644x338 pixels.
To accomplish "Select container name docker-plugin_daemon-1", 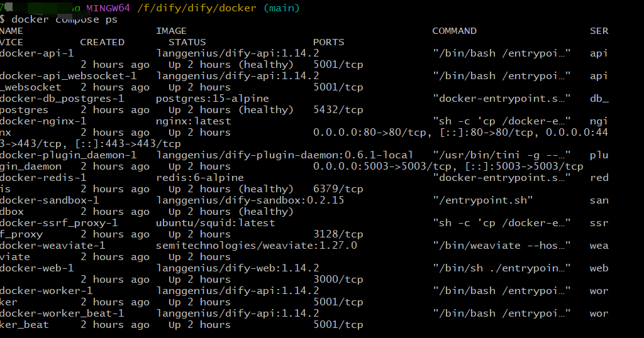I will (x=68, y=155).
